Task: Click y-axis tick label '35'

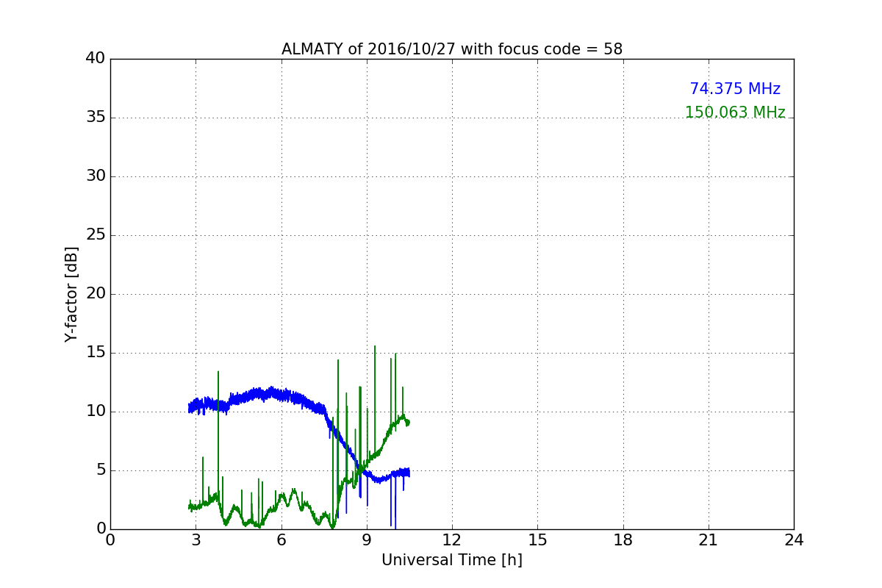Action: pos(95,118)
